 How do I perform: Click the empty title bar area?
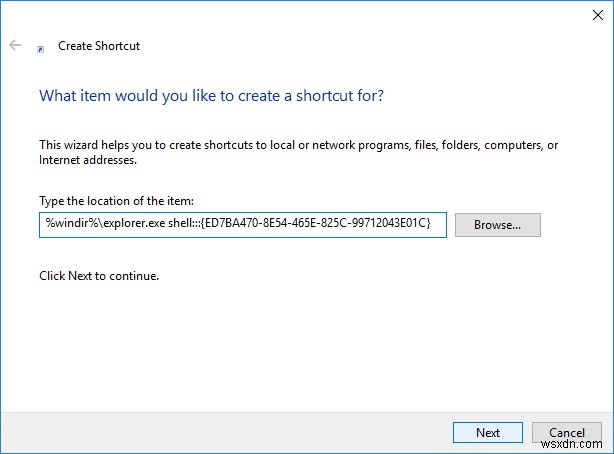[x=300, y=16]
